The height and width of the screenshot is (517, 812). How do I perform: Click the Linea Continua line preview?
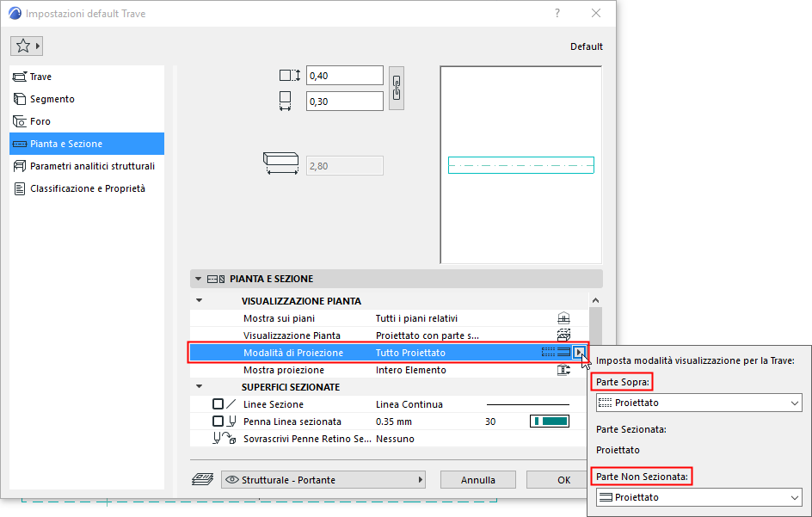(527, 404)
